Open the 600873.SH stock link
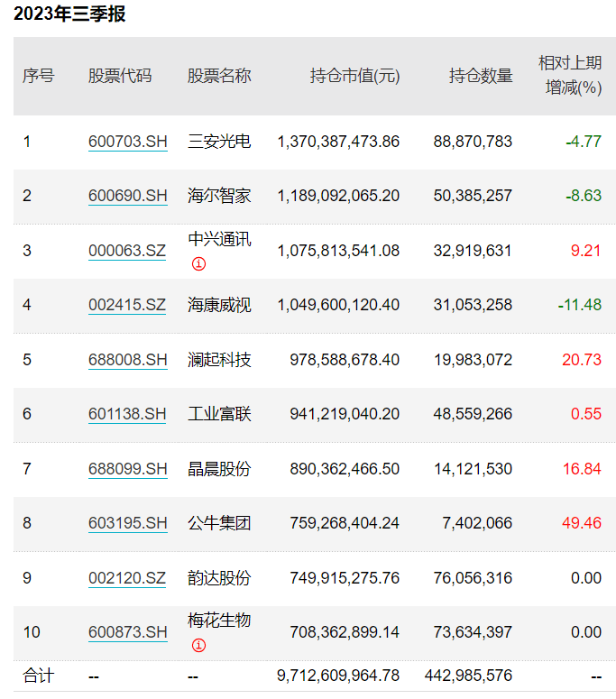 (127, 632)
